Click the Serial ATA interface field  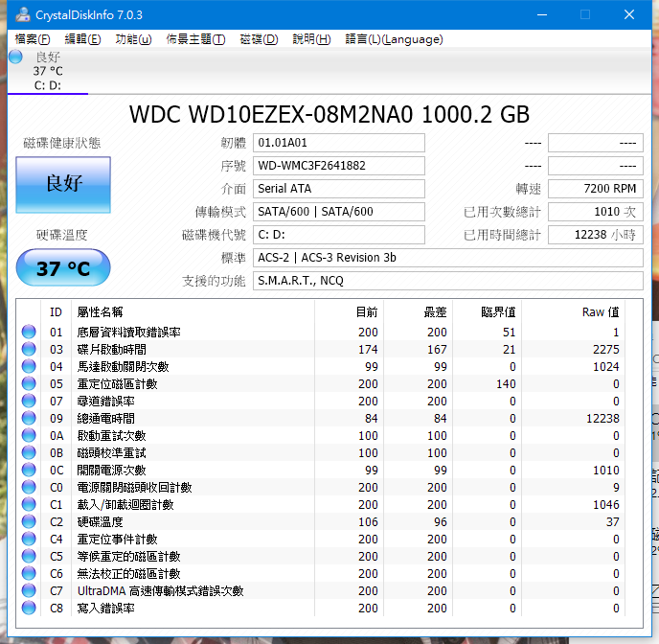tap(338, 189)
